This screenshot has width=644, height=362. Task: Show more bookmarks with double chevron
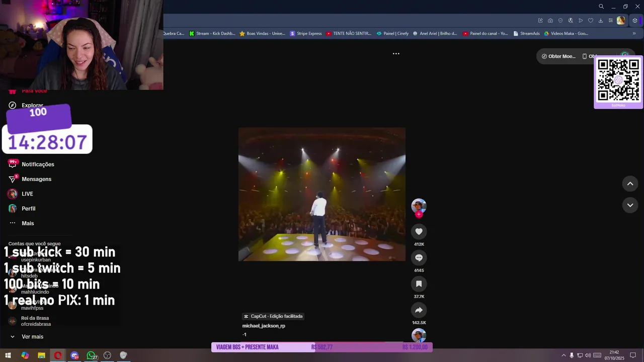tap(634, 34)
